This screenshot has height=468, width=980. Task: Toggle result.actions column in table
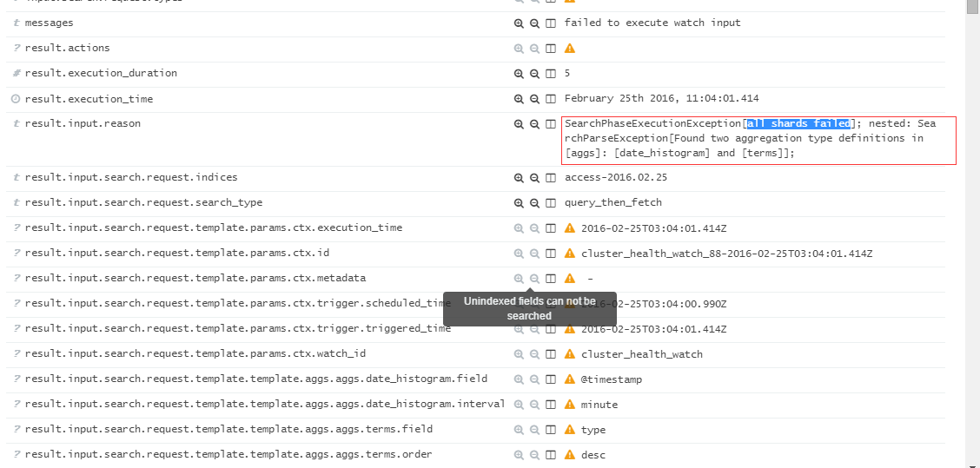point(551,48)
